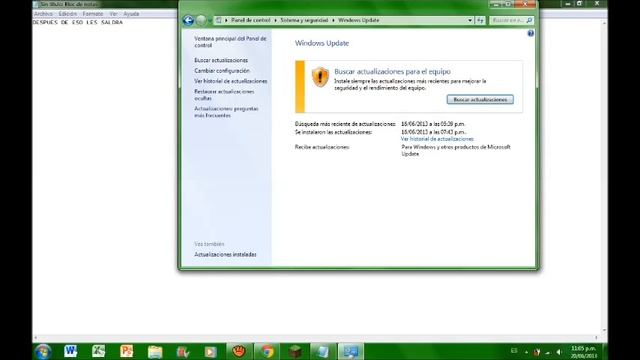Viewport: 640px width, 360px height.
Task: Click Restaurar actualizaciones ocultas
Action: 224,95
